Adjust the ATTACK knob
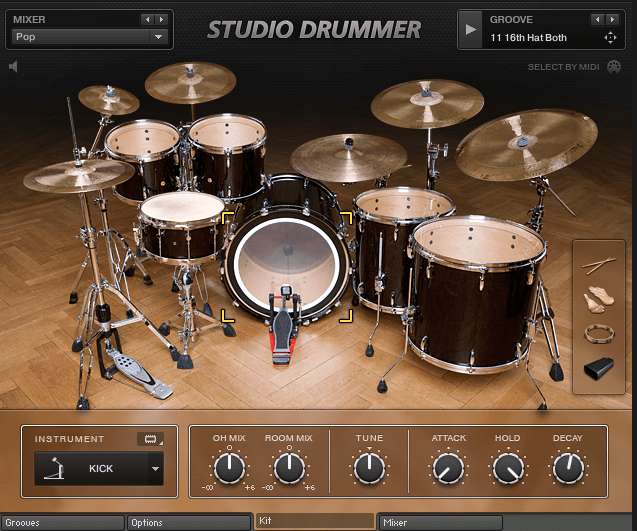 [x=448, y=468]
